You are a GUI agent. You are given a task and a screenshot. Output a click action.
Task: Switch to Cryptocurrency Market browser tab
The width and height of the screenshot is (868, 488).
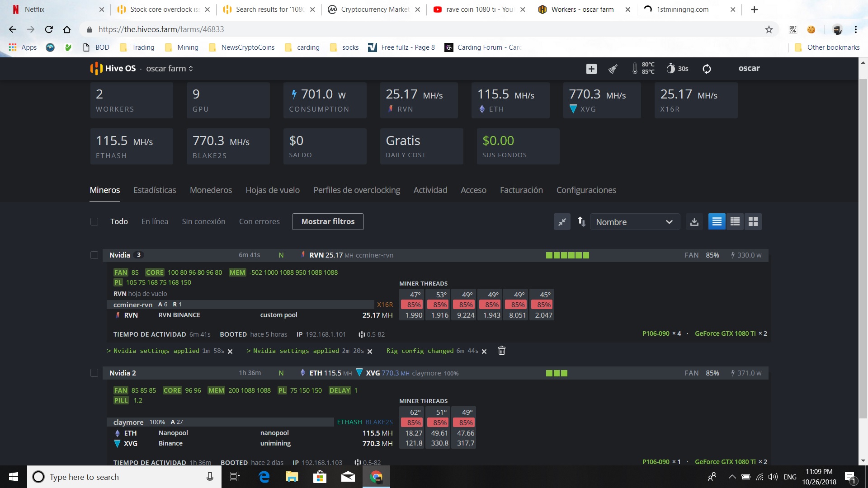tap(374, 9)
